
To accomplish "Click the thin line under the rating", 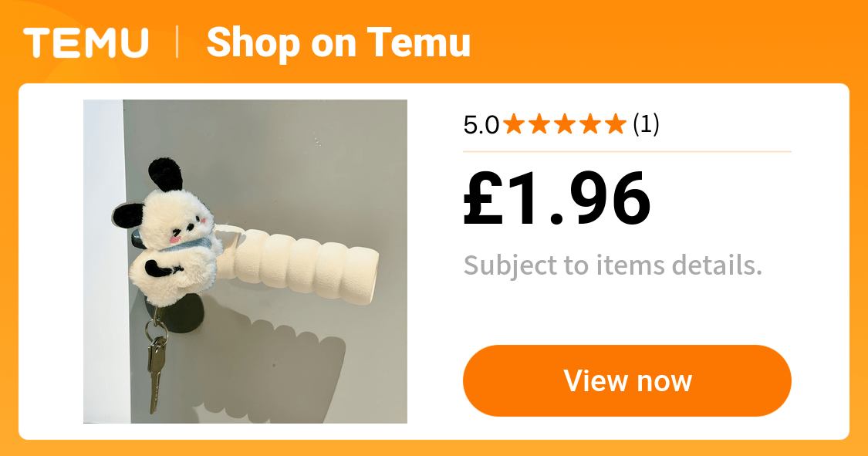I will click(x=627, y=151).
